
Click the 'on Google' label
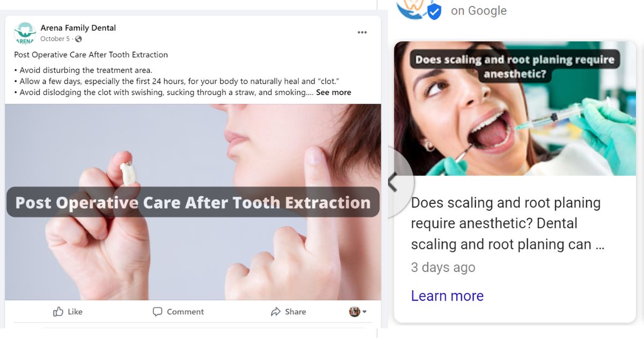[x=479, y=11]
